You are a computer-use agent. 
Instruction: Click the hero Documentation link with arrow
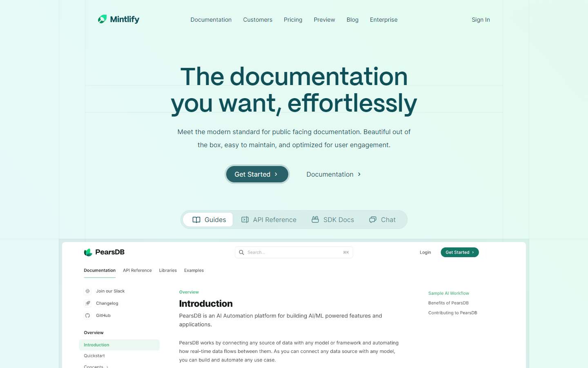pyautogui.click(x=334, y=174)
